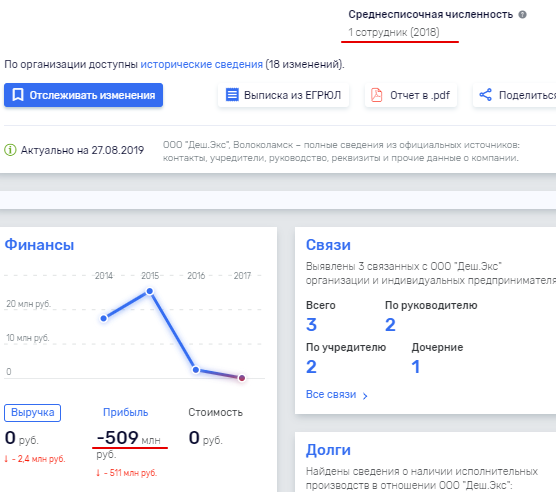Click green info icon beside Актуально на
The image size is (556, 492).
click(10, 150)
